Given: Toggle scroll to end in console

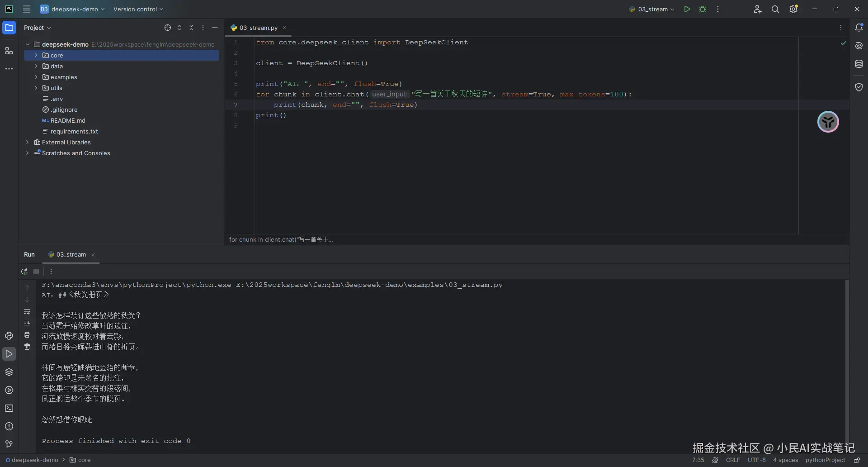Looking at the screenshot, I should point(27,323).
